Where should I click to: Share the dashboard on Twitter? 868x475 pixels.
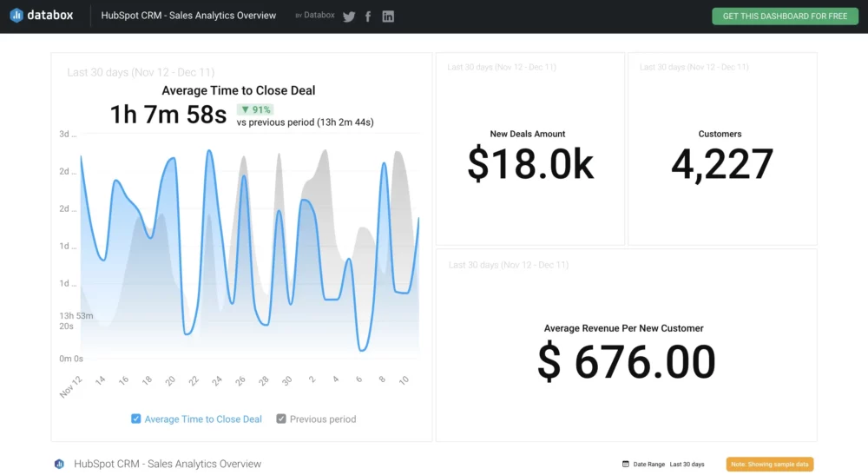pyautogui.click(x=349, y=16)
